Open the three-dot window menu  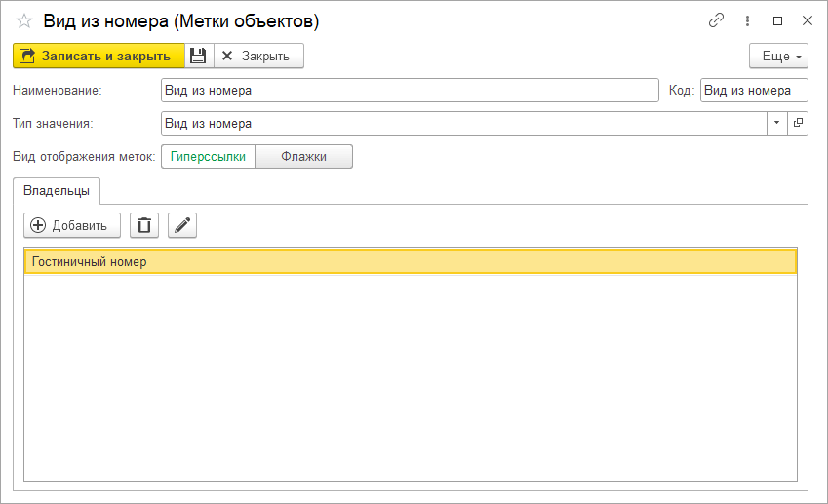(x=747, y=20)
